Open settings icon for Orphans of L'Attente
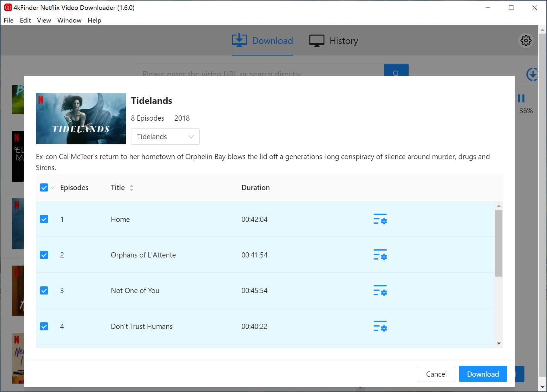 (x=380, y=255)
